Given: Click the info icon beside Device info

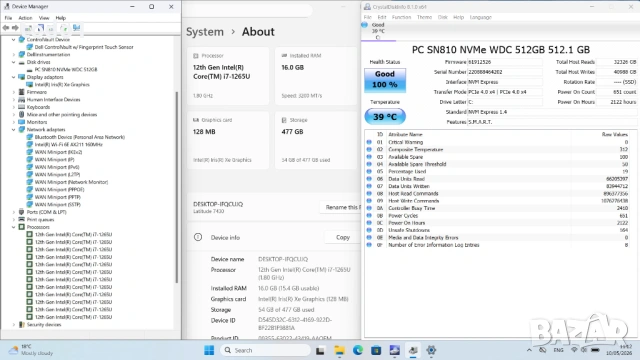Looking at the screenshot, I should (198, 237).
